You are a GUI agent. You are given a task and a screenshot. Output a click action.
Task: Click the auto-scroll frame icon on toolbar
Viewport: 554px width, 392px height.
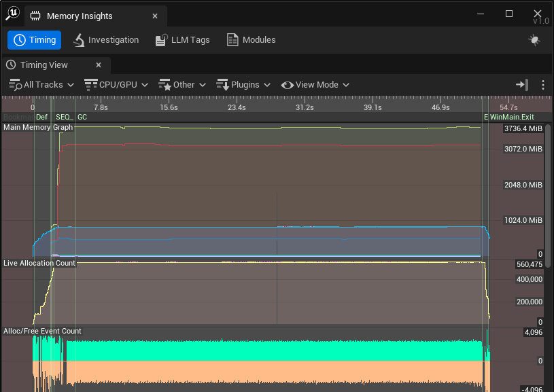point(521,85)
